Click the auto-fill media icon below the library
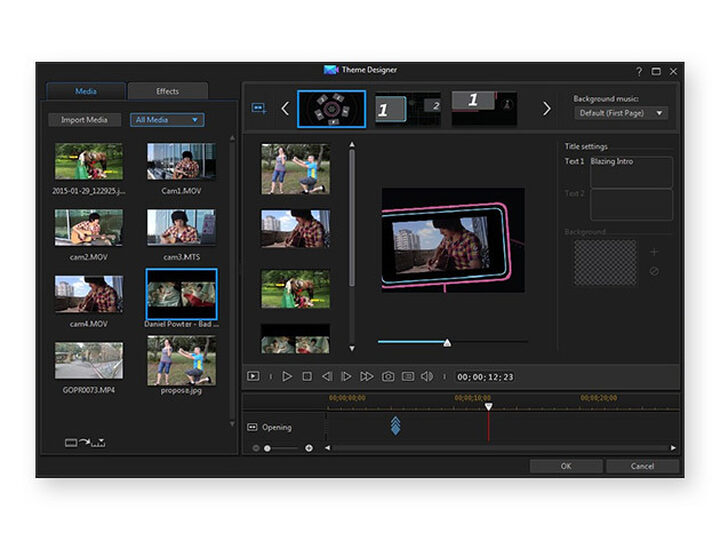720x541 pixels. click(85, 442)
